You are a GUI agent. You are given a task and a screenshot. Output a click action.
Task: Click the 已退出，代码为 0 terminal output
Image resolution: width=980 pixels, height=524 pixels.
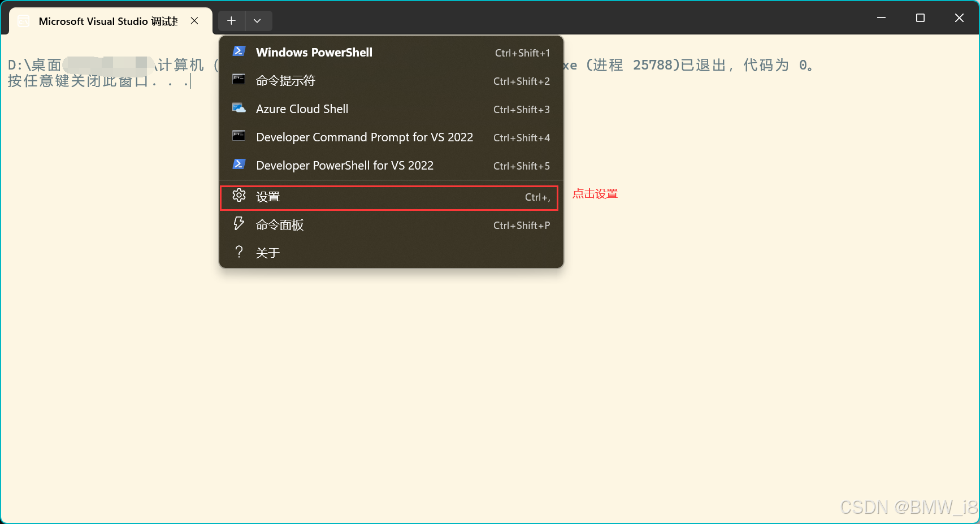point(746,66)
